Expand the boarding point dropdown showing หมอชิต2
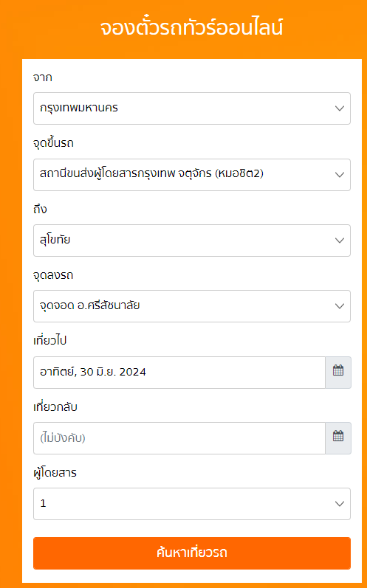The height and width of the screenshot is (588, 367). 192,175
